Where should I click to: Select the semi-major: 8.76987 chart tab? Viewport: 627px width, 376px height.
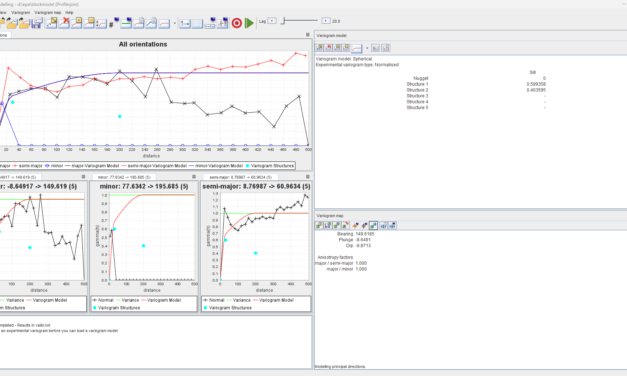coord(236,177)
